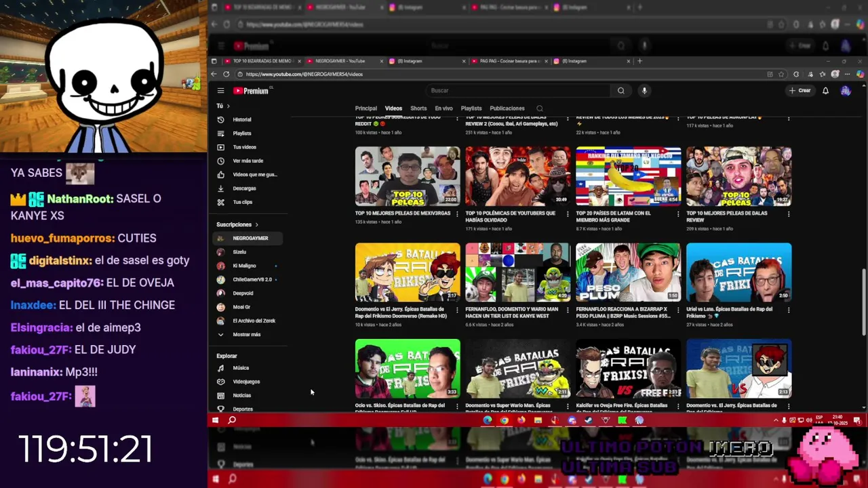Open options for FERNANFLOO REACCIONA A BIZARRAP video
Viewport: 868px width, 488px height.
[x=677, y=310]
